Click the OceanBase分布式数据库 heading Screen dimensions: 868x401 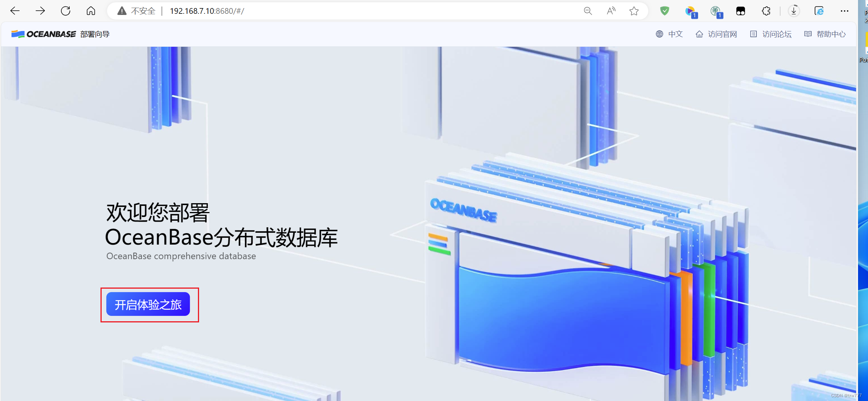(221, 237)
